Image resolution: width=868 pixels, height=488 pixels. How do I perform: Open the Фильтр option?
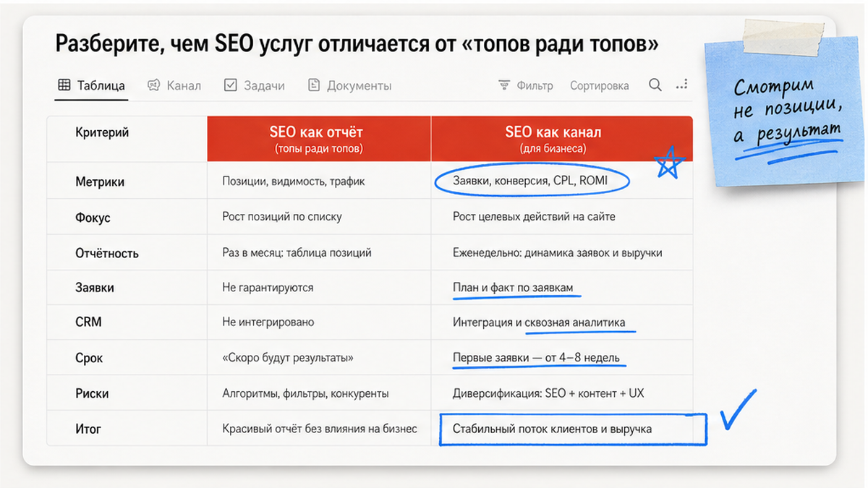point(535,85)
